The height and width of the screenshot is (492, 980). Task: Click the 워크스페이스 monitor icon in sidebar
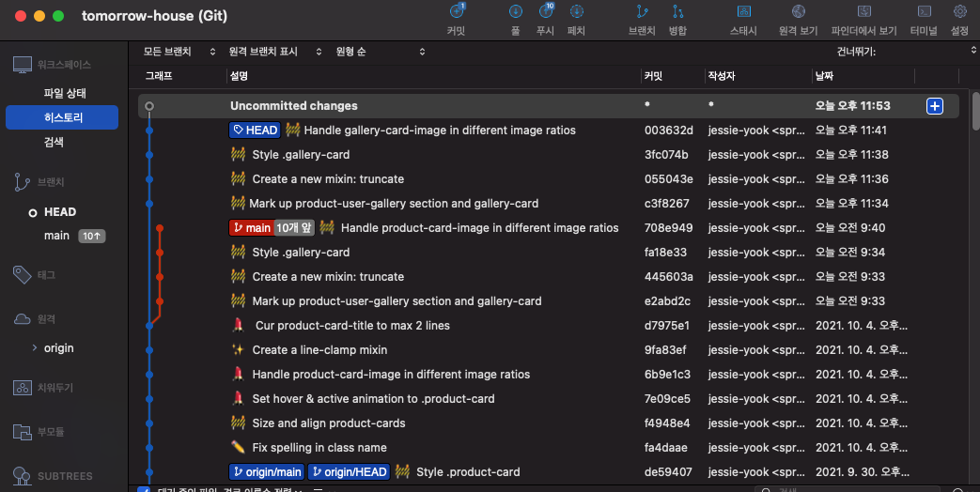(23, 64)
